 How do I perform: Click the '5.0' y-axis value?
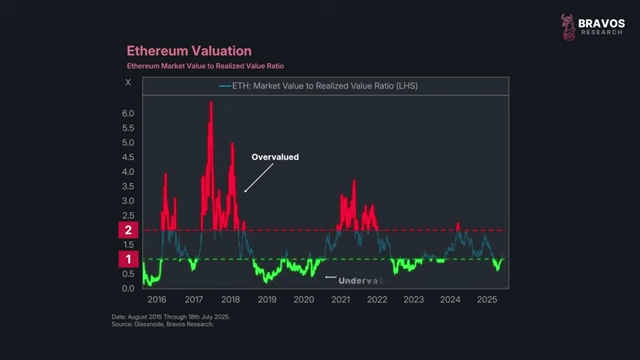click(128, 142)
